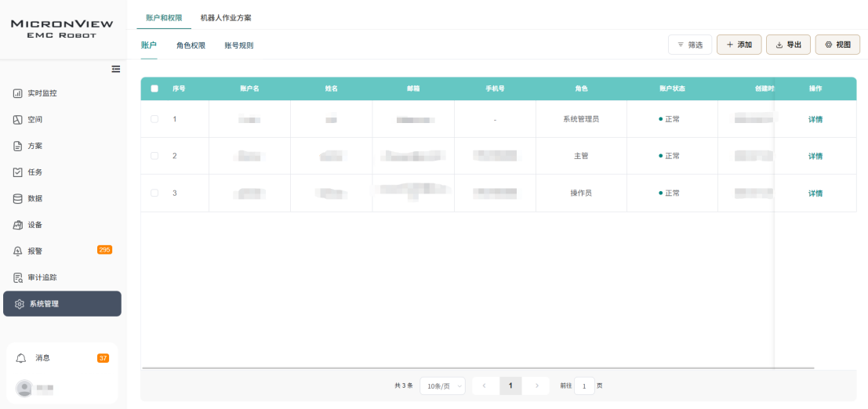Click the real-time monitoring (实时监控) sidebar icon

click(x=17, y=93)
